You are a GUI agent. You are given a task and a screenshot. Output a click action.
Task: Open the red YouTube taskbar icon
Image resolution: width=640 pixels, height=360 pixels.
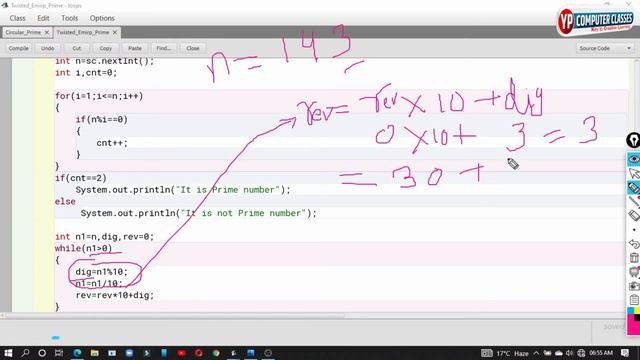point(182,353)
